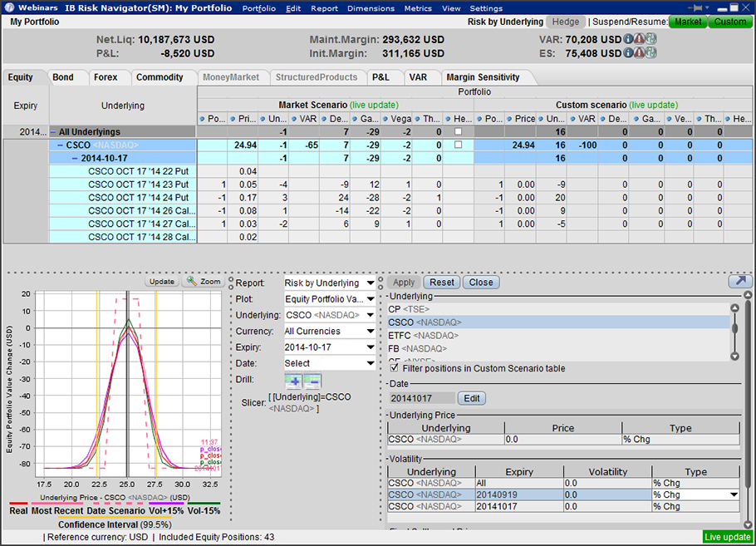Open the Currency dropdown
This screenshot has width=756, height=546.
point(371,332)
